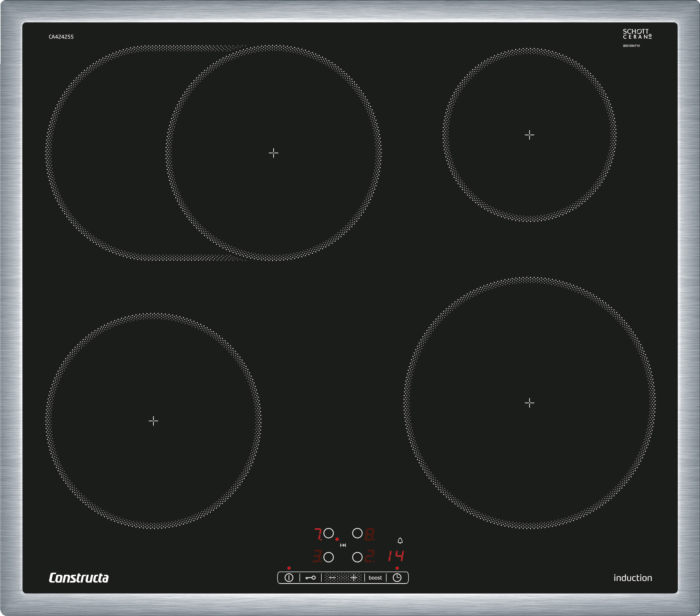The height and width of the screenshot is (616, 700).
Task: Touch the center dotted area of power slider
Action: pyautogui.click(x=343, y=578)
